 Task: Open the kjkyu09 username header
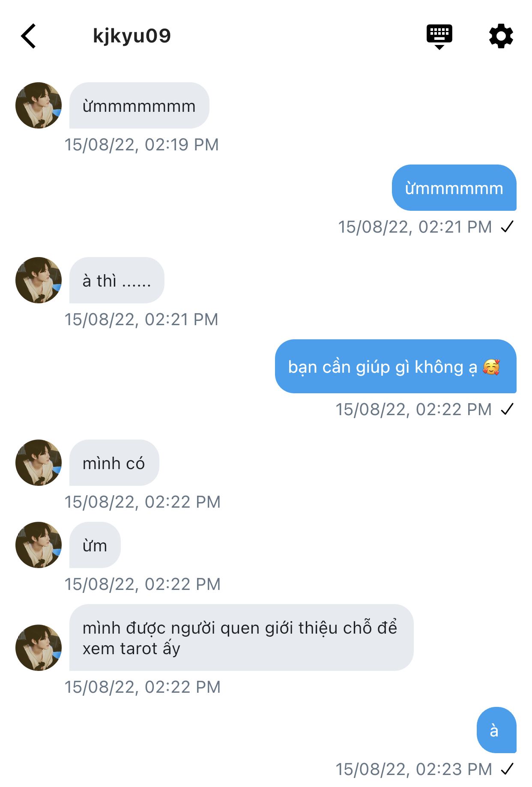pos(132,36)
